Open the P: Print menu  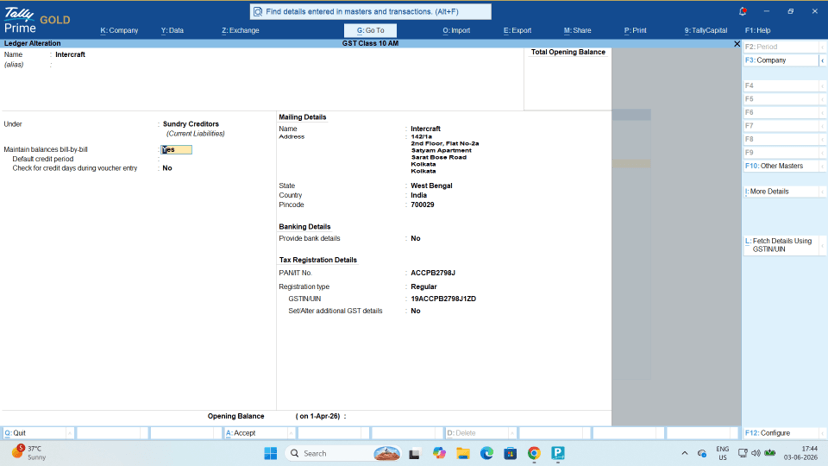(x=635, y=31)
